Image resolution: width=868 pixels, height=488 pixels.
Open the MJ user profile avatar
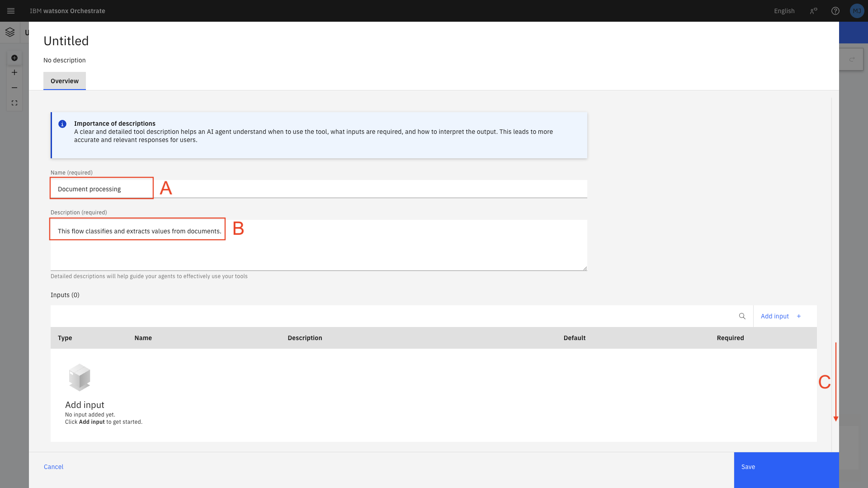[857, 11]
